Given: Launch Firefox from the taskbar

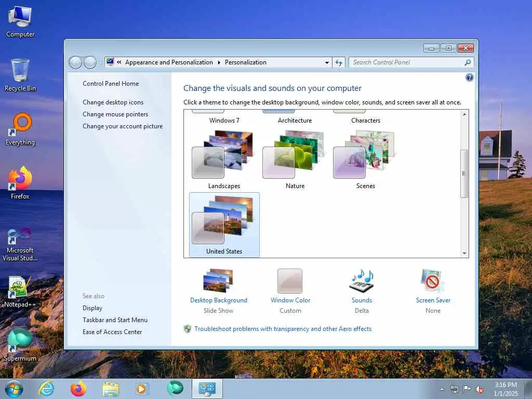Looking at the screenshot, I should [78, 389].
